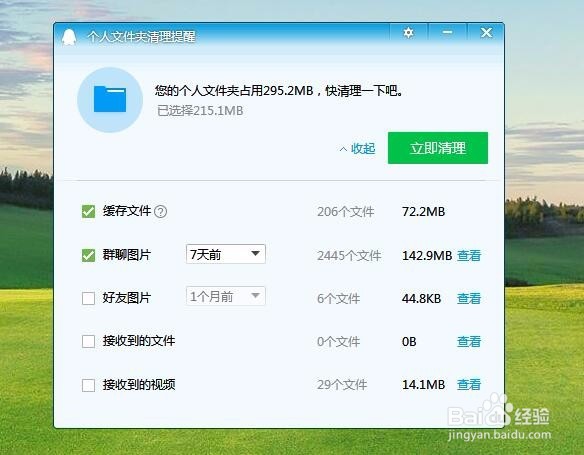This screenshot has height=455, width=584.
Task: View received files via 查看 link
Action: point(469,341)
